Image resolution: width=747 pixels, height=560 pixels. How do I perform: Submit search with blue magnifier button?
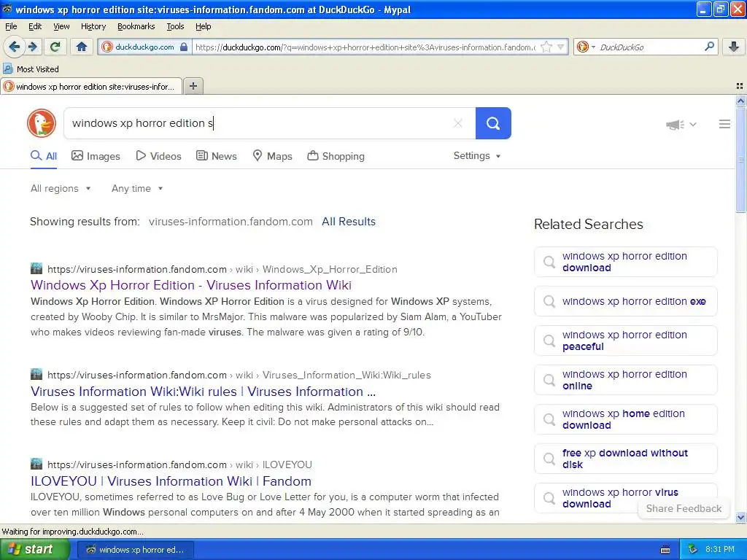[x=493, y=123]
